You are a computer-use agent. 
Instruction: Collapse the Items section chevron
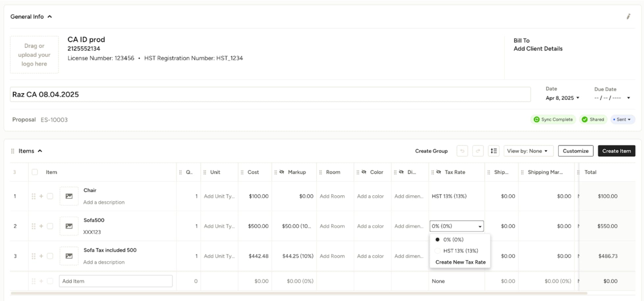click(x=40, y=151)
